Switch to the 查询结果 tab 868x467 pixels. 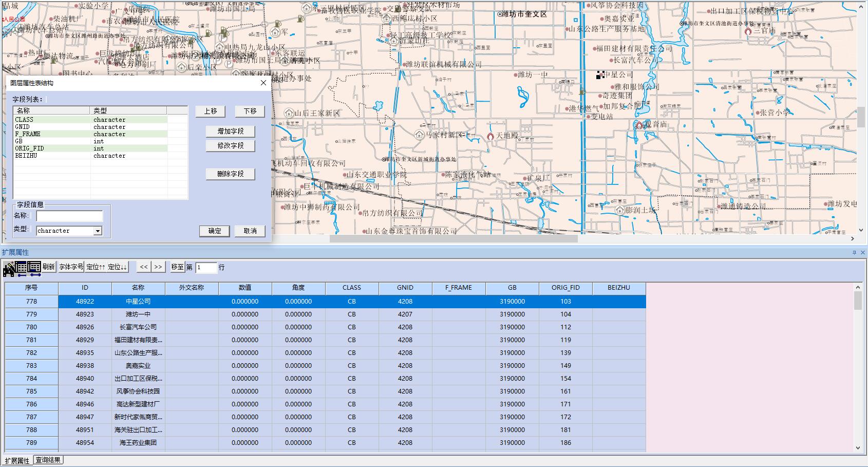click(48, 460)
